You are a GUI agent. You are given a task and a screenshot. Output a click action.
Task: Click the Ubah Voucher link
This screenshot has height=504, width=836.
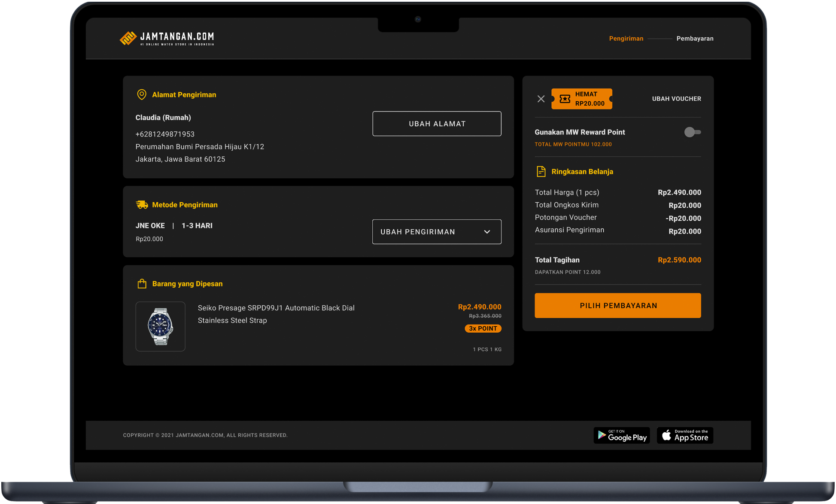(x=676, y=99)
